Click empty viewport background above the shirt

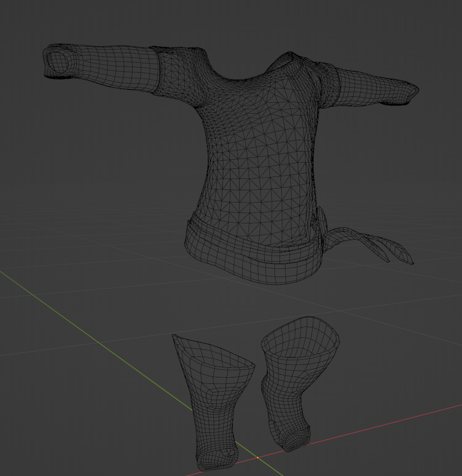point(231,21)
